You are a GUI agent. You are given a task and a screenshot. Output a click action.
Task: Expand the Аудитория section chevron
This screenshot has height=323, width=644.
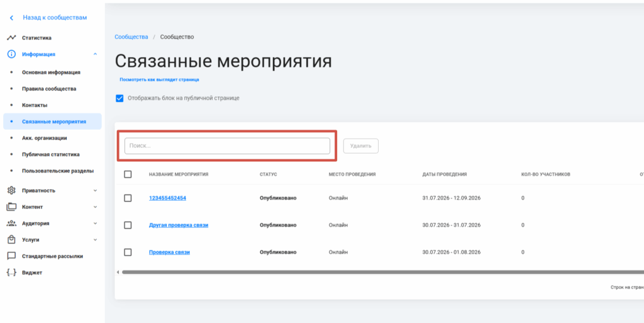point(96,223)
